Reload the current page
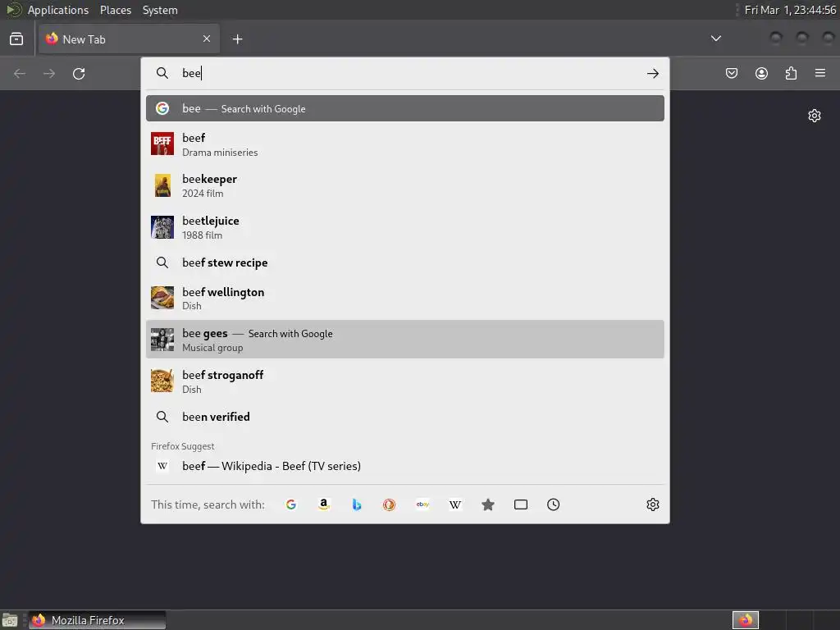 click(x=79, y=73)
